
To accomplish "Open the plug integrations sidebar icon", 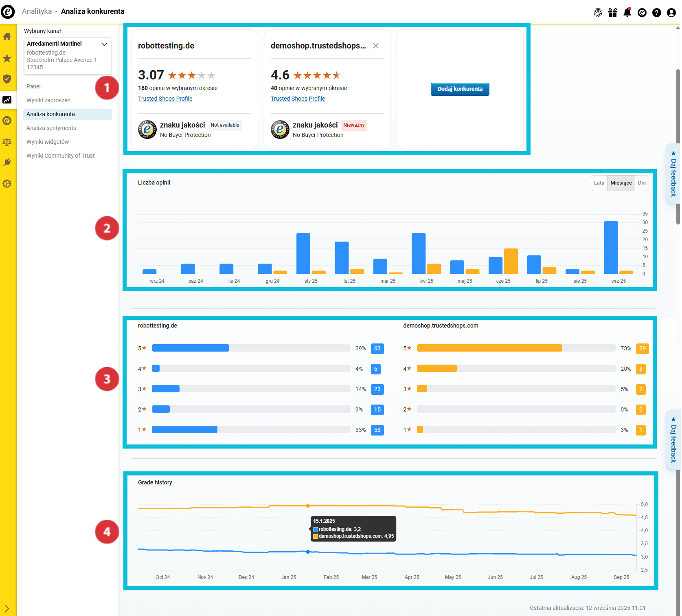I will 7,163.
